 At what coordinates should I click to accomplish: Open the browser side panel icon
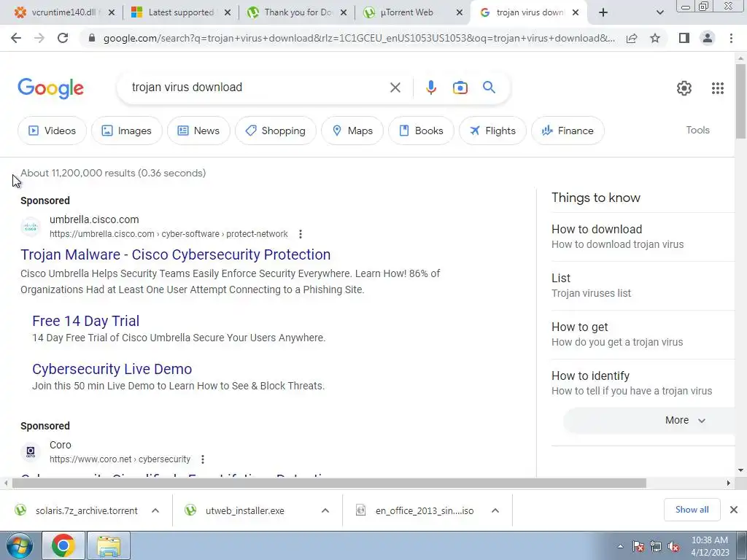tap(684, 38)
